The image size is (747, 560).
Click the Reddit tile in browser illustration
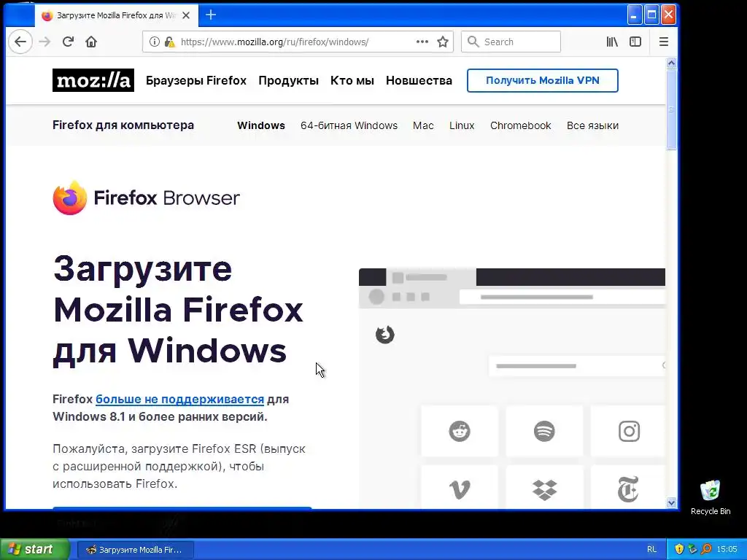(460, 432)
